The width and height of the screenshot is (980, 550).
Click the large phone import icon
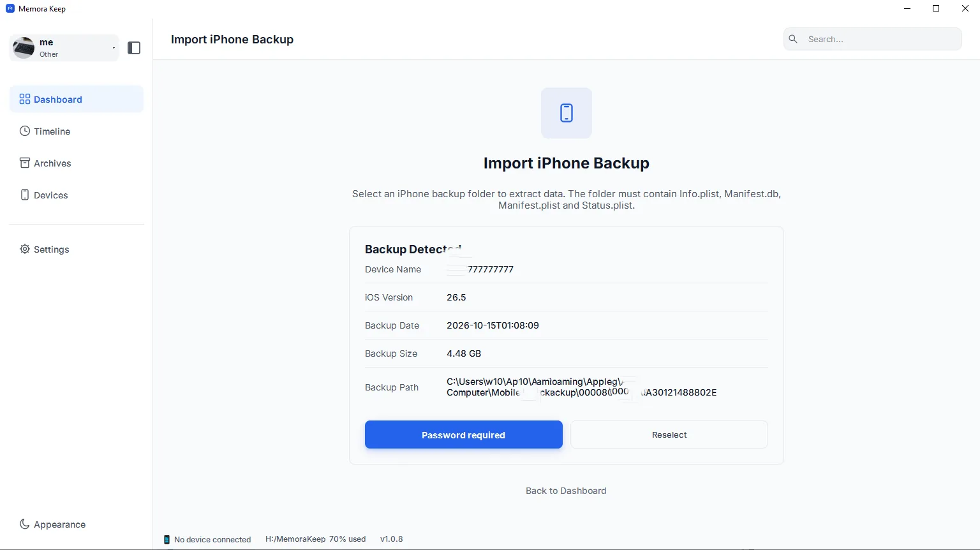[567, 113]
